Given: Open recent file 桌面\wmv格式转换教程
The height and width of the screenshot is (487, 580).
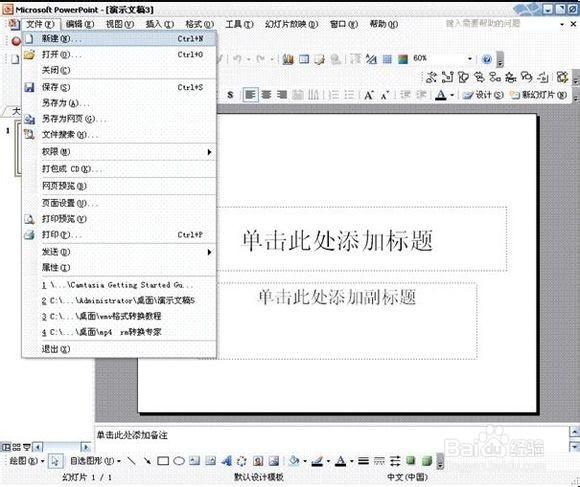Looking at the screenshot, I should coord(119,317).
